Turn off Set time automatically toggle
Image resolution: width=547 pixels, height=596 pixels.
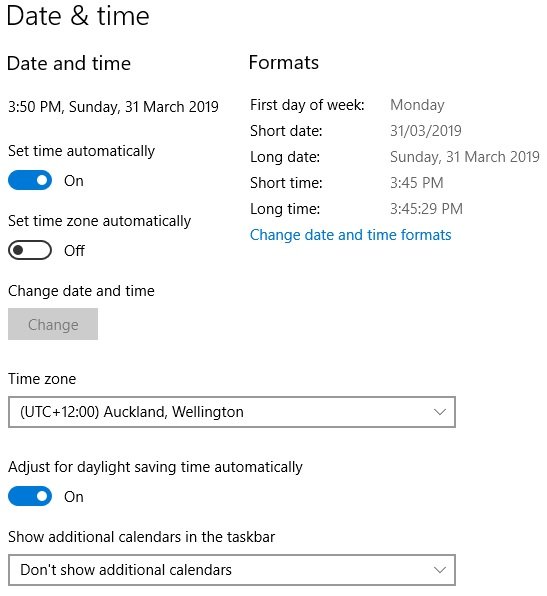coord(30,180)
